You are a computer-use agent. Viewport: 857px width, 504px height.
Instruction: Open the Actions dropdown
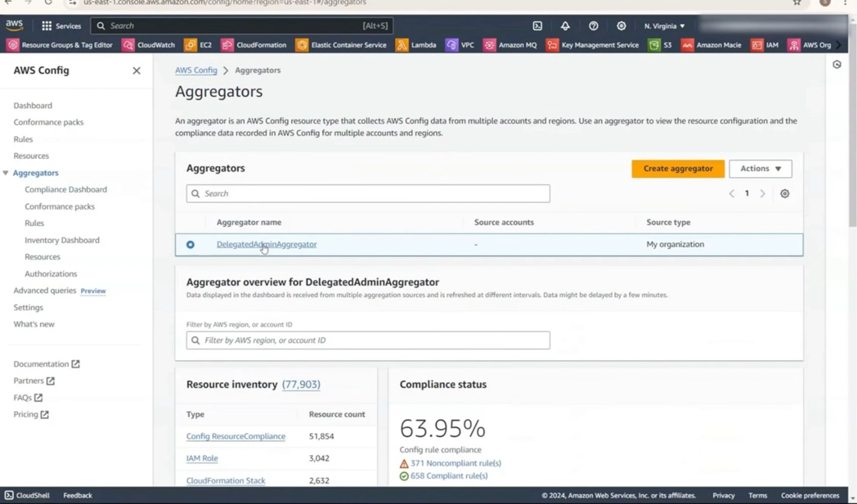click(760, 168)
